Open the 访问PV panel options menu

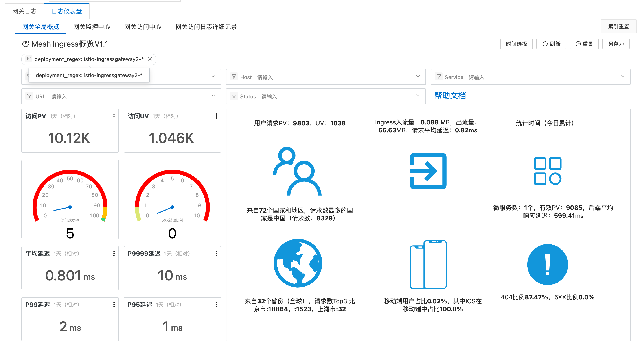click(x=114, y=116)
